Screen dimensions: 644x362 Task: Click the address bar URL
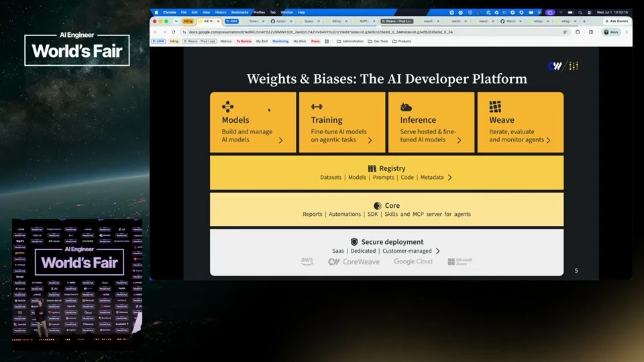tap(321, 32)
